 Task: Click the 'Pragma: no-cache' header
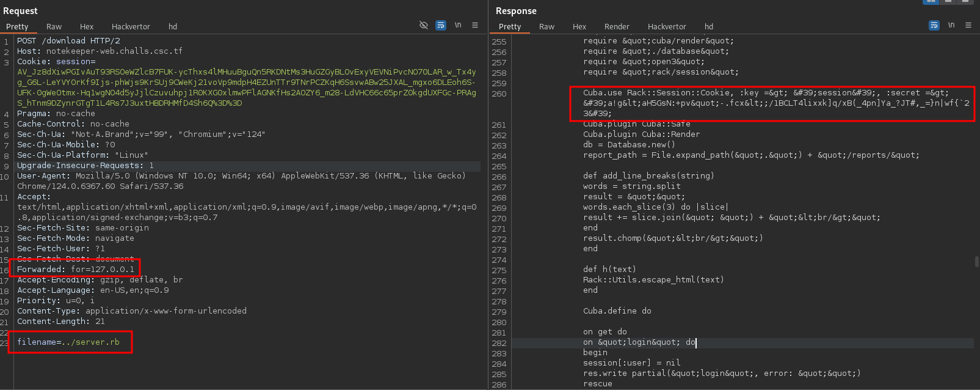[56, 114]
